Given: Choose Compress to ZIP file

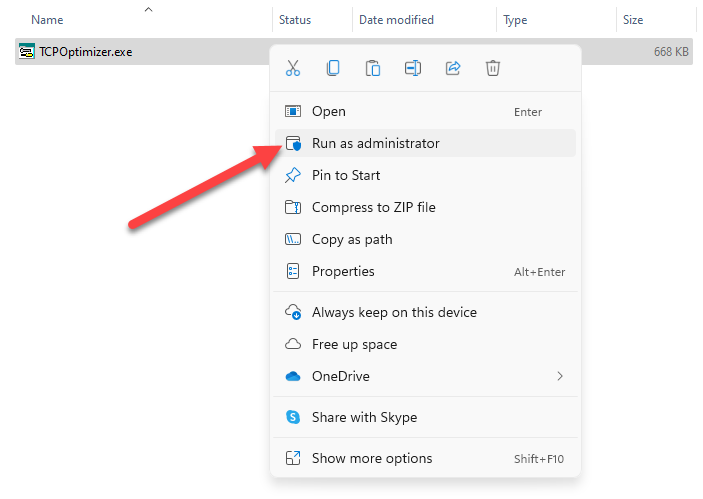Looking at the screenshot, I should [373, 207].
